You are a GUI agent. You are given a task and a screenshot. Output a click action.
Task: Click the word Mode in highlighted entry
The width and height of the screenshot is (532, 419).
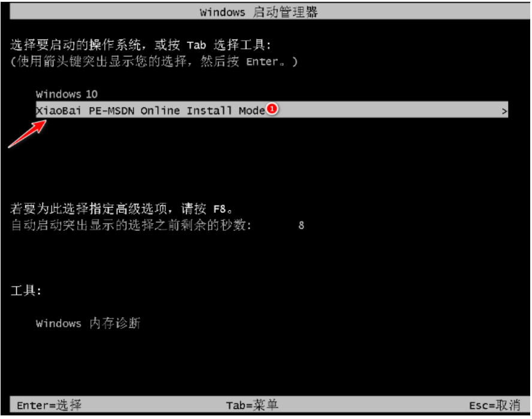tap(252, 111)
